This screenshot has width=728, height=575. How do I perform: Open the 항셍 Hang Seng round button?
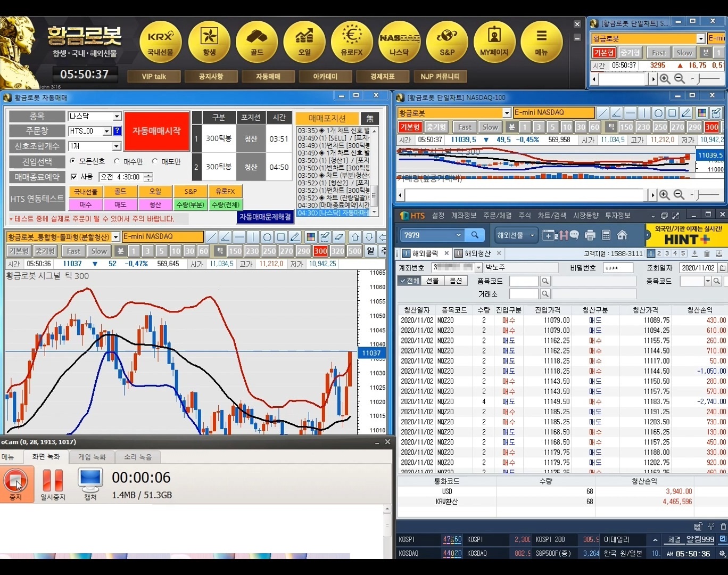(209, 42)
